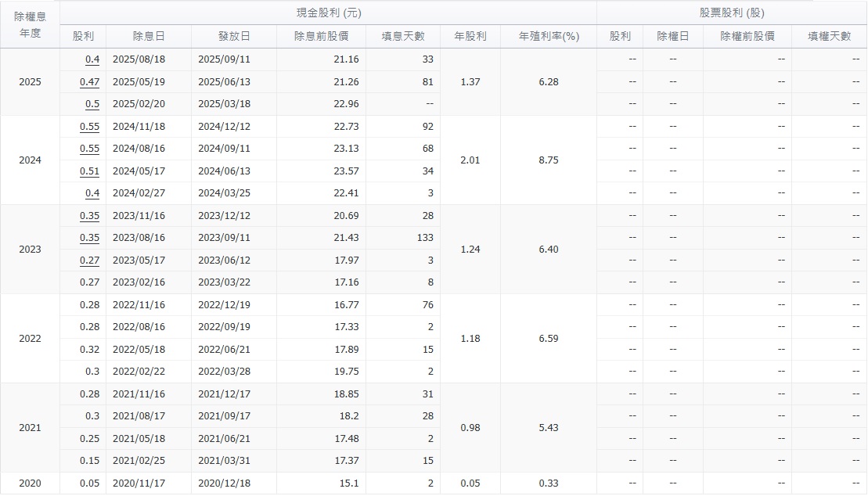Click the 年殖利率(%) column header

tap(549, 37)
